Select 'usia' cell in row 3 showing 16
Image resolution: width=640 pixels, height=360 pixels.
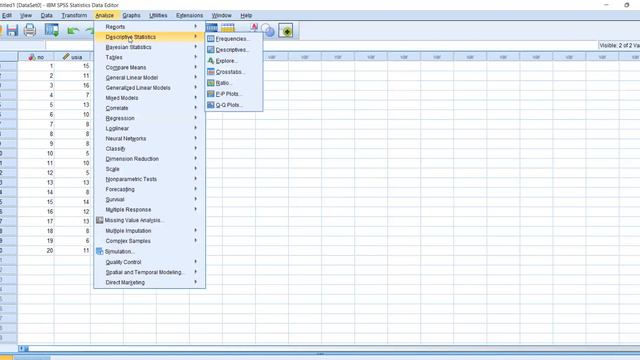click(x=72, y=85)
